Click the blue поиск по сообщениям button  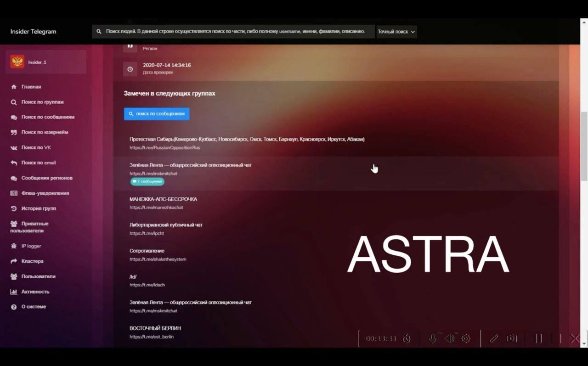point(157,114)
